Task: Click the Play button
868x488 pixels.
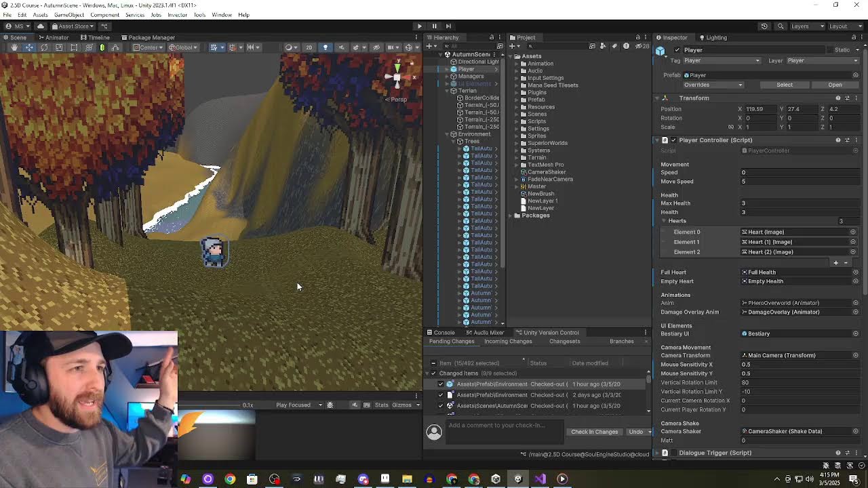Action: click(420, 26)
